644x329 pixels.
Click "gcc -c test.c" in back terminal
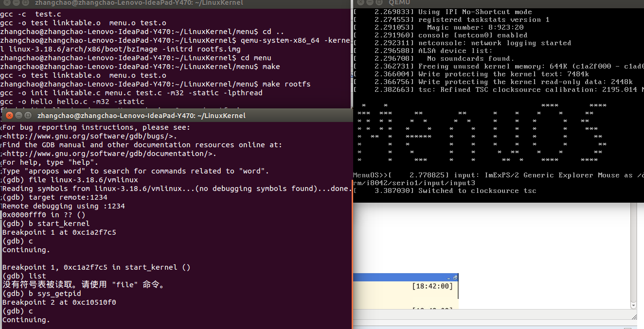tap(30, 14)
